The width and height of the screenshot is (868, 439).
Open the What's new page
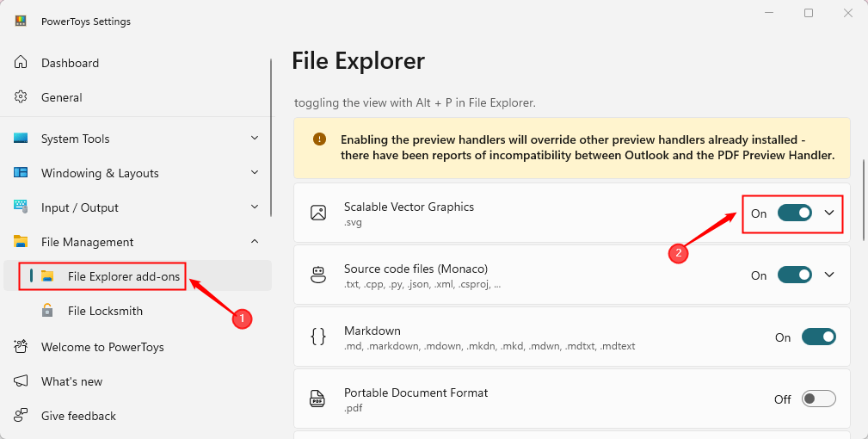pos(71,381)
